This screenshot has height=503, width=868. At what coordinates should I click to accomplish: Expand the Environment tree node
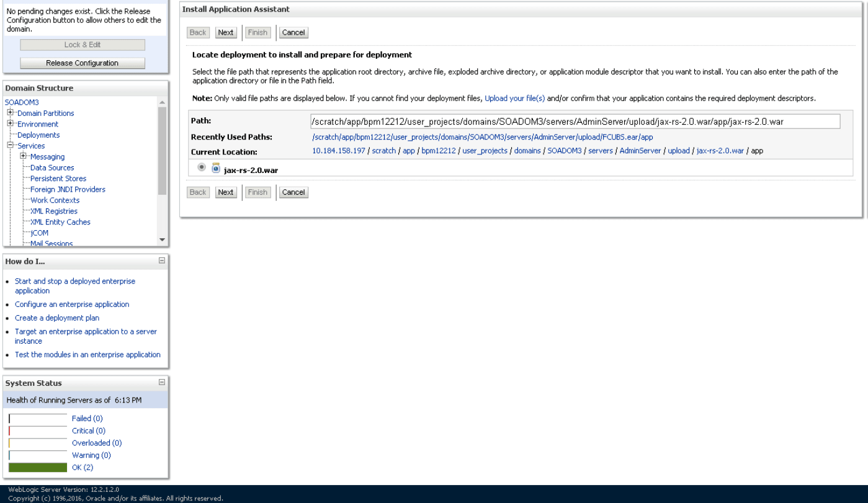(9, 124)
